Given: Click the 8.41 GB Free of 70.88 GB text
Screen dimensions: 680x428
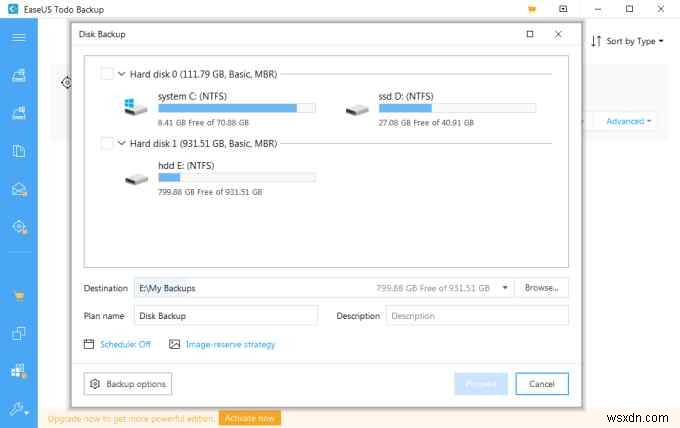Looking at the screenshot, I should click(203, 123).
